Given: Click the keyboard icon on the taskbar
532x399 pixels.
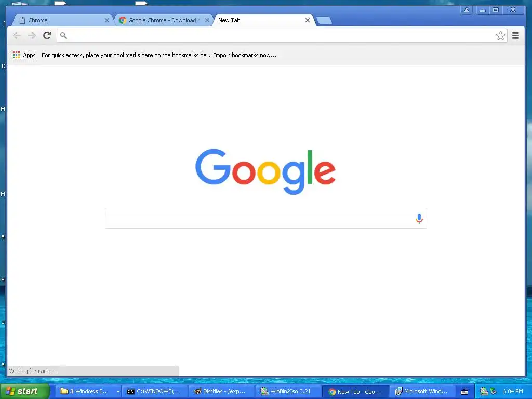Looking at the screenshot, I should pos(464,392).
